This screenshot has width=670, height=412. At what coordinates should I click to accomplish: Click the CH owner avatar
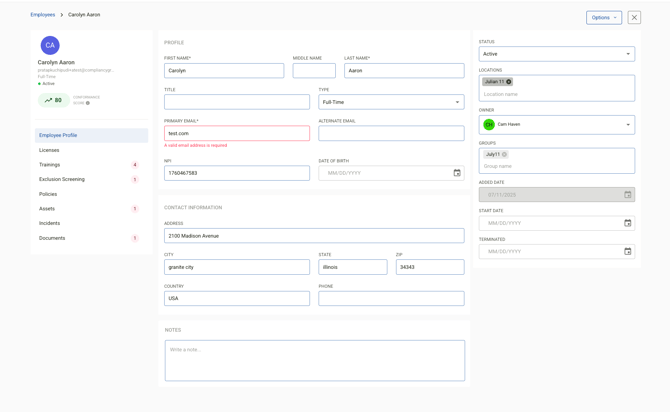[489, 124]
